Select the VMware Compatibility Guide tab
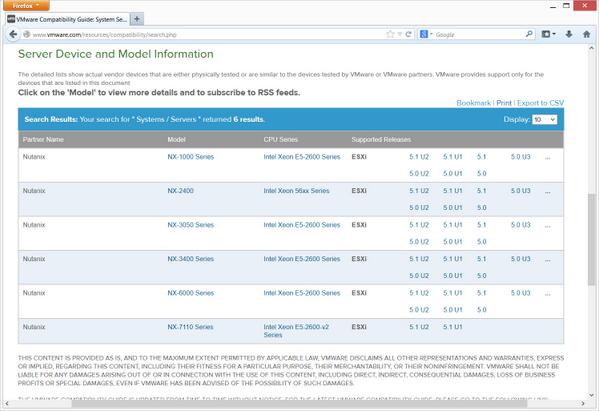 [68, 19]
